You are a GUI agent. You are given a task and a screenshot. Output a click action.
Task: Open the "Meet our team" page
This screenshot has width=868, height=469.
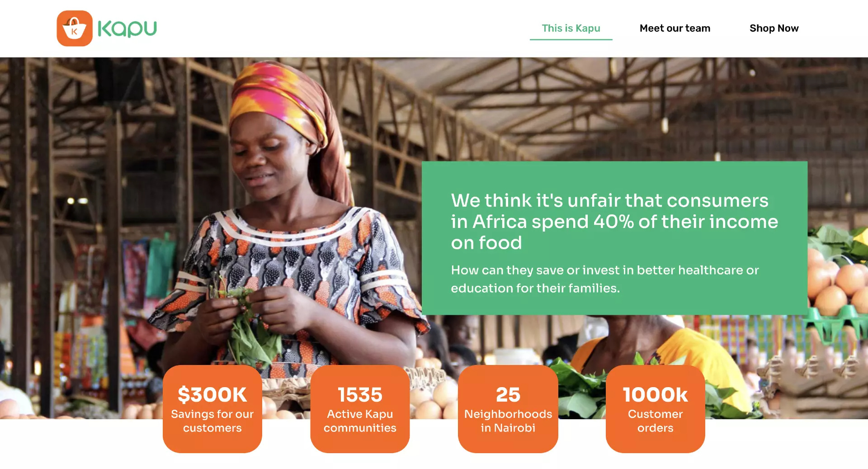[x=675, y=28]
